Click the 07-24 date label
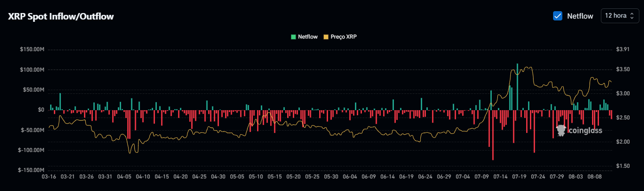Image resolution: width=644 pixels, height=191 pixels. (538, 177)
